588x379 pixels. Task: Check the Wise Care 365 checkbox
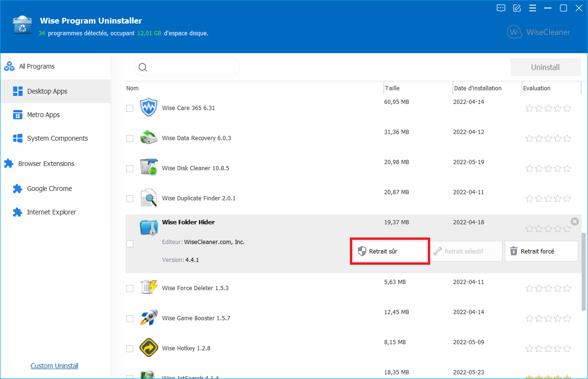tap(130, 108)
